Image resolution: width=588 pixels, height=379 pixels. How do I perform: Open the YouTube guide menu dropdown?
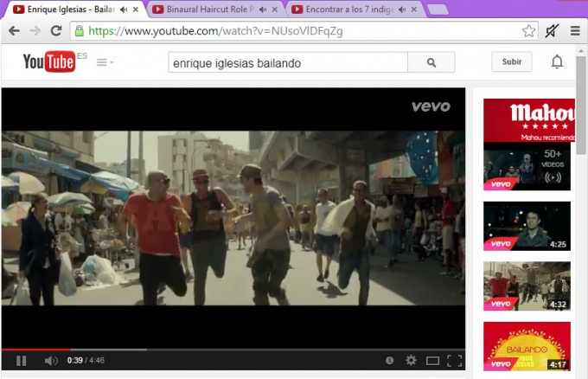pos(105,62)
